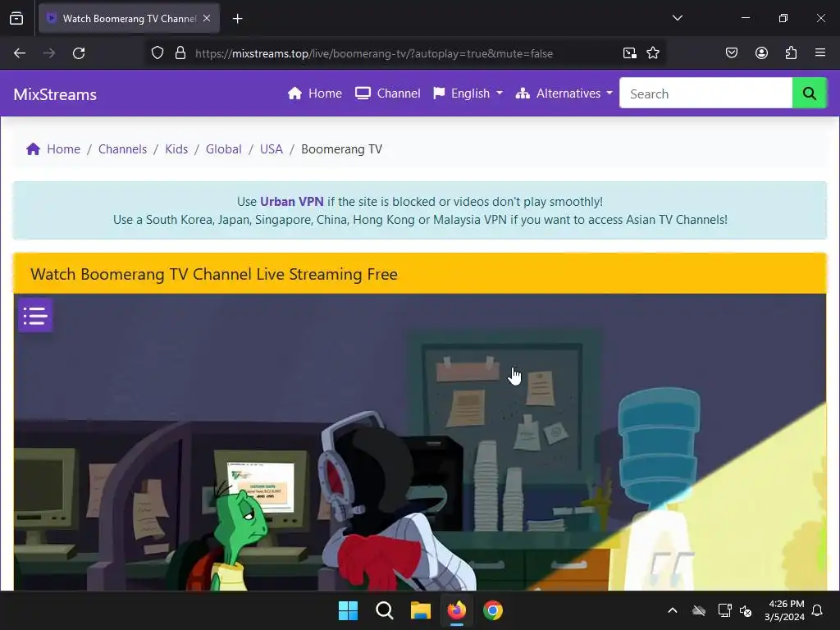Viewport: 840px width, 630px height.
Task: Focus the site Search field
Action: pos(705,94)
